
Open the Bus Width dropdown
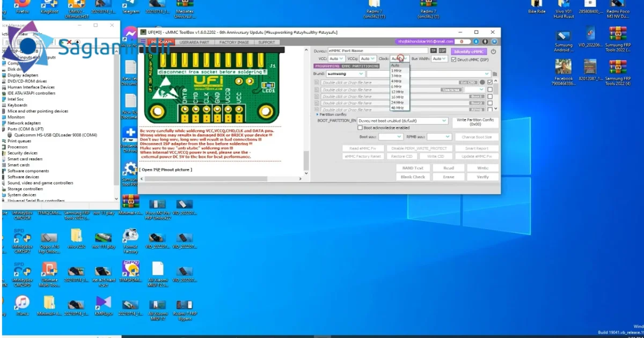440,58
